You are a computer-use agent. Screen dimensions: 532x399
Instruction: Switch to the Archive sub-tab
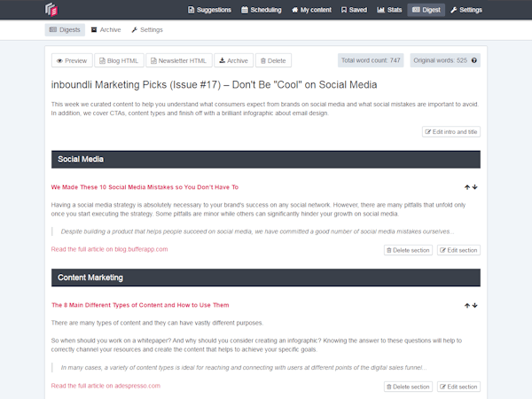[106, 29]
